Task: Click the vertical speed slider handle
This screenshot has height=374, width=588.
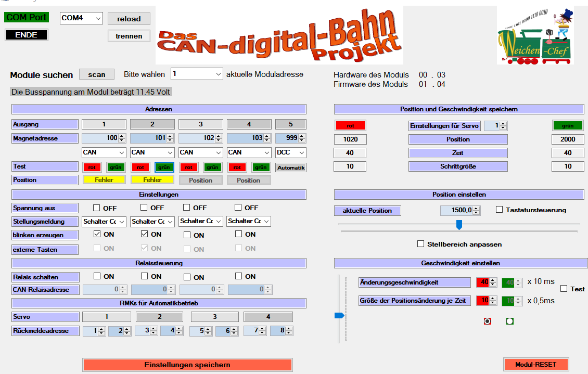Action: click(x=339, y=316)
